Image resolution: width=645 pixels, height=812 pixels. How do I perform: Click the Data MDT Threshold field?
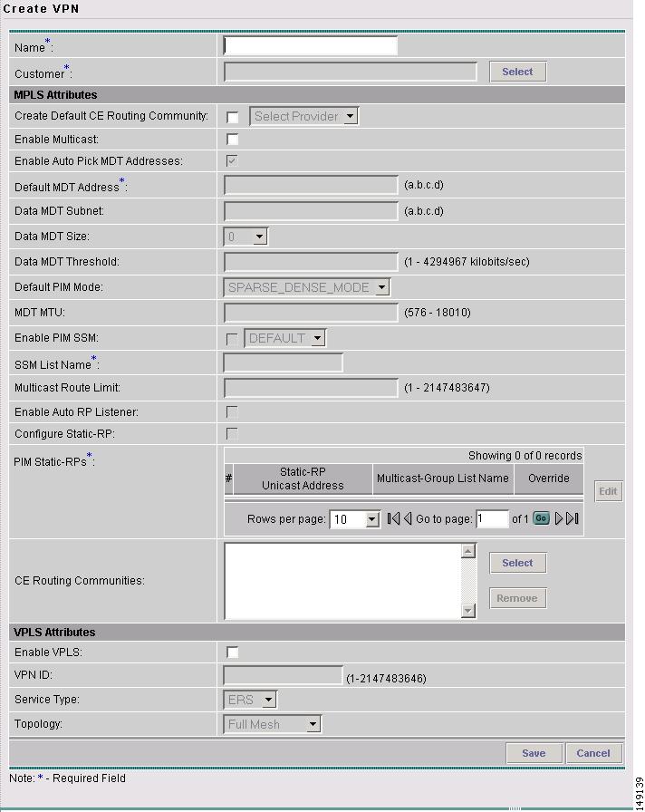click(311, 262)
